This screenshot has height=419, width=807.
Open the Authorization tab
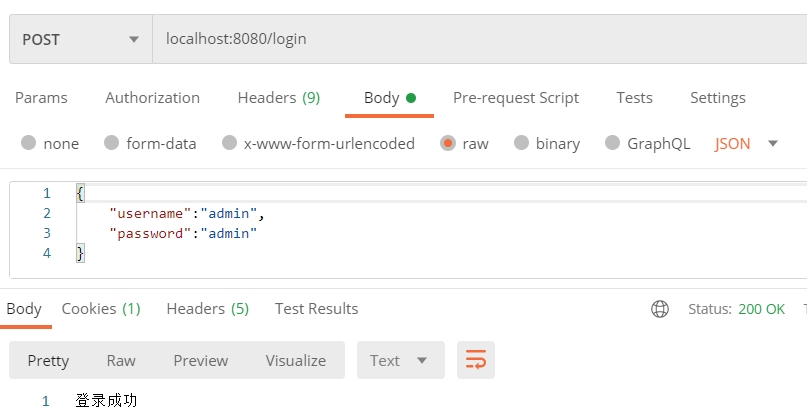pyautogui.click(x=152, y=98)
